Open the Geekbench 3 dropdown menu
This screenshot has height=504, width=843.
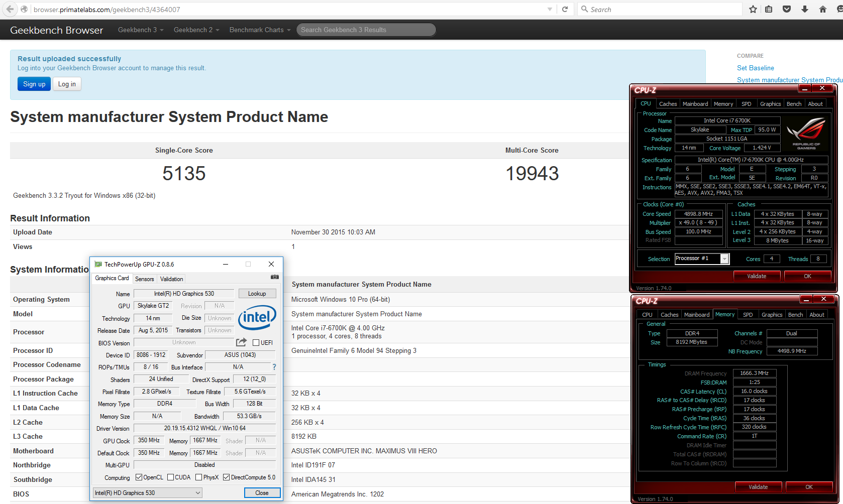[x=141, y=30]
